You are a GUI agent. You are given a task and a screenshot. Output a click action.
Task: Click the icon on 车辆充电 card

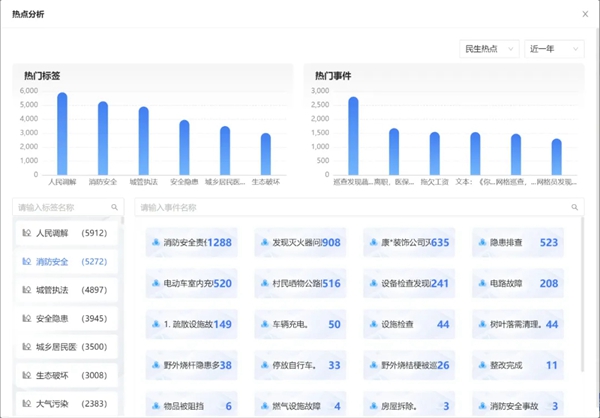click(x=264, y=324)
